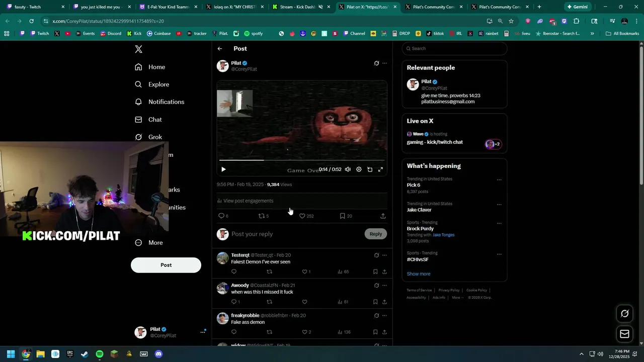Screen dimensions: 644x362
Task: Open options for the Jake Claver trend
Action: [x=499, y=205]
